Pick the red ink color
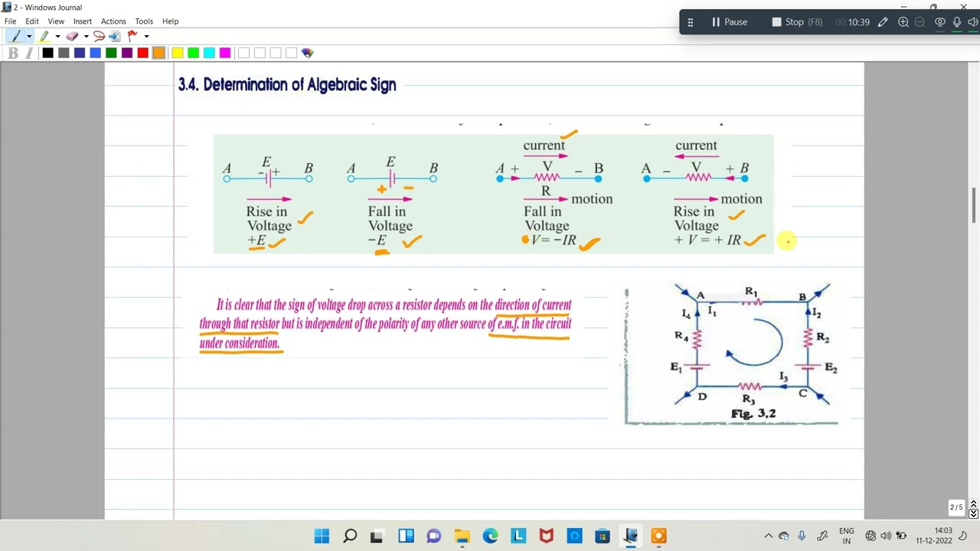This screenshot has width=980, height=551. tap(142, 53)
